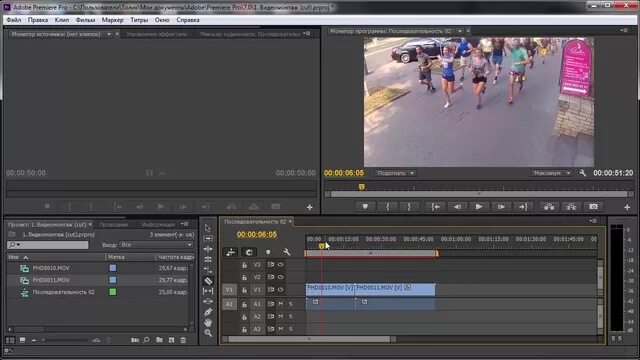Viewport: 640px width, 360px height.
Task: Toggle linked selection button in timeline
Action: pos(231,252)
